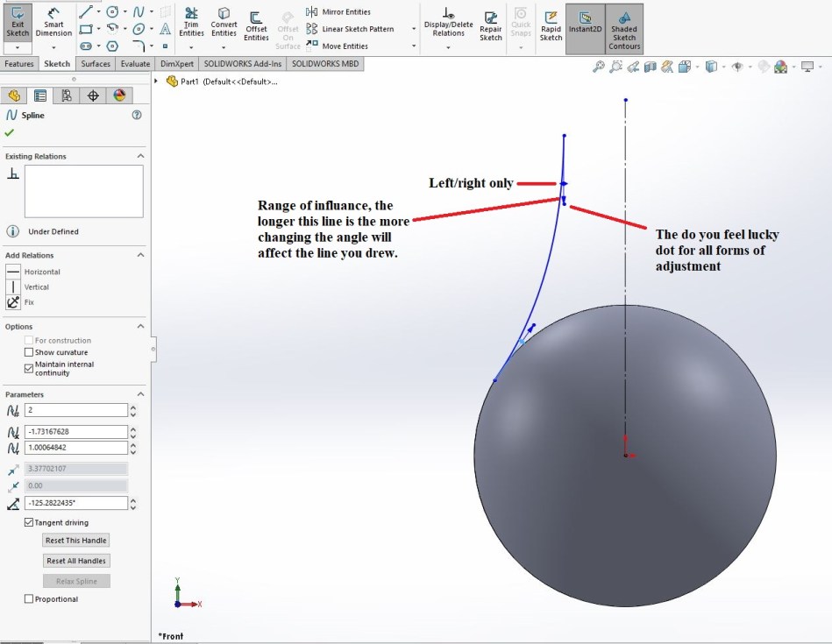The width and height of the screenshot is (832, 644).
Task: Switch to the Features tab
Action: (19, 64)
